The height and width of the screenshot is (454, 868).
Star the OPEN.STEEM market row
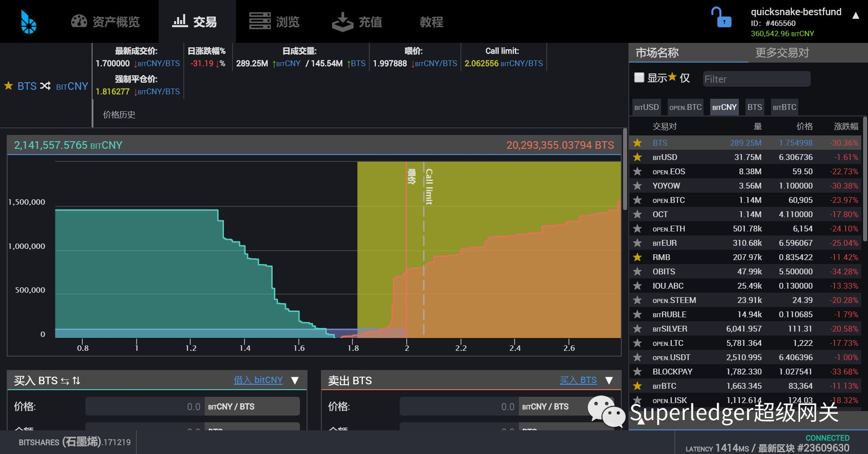[637, 300]
